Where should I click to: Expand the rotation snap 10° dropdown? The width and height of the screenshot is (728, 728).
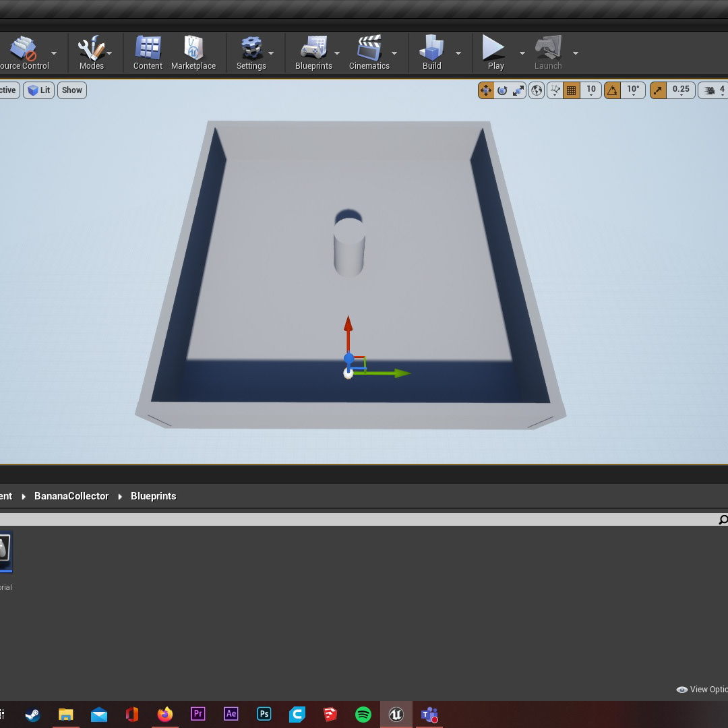click(633, 90)
